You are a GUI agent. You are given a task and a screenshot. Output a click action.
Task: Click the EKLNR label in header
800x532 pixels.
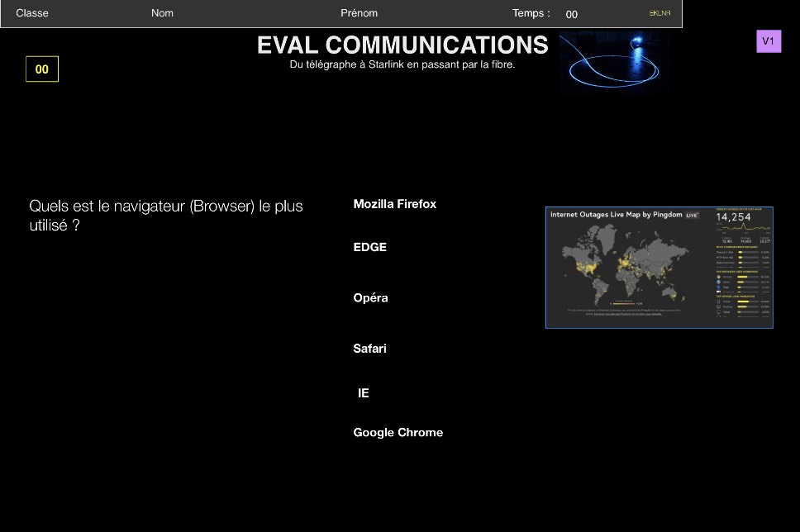click(x=660, y=13)
